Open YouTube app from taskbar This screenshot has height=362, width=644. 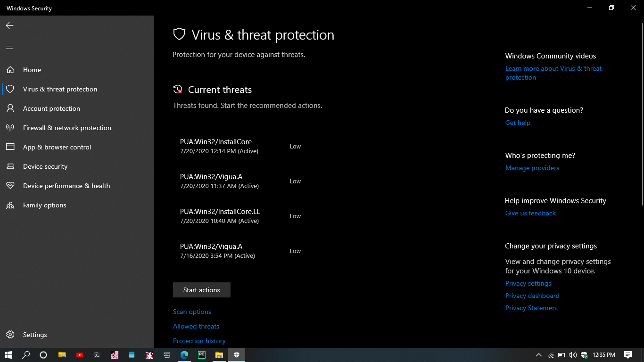click(80, 355)
